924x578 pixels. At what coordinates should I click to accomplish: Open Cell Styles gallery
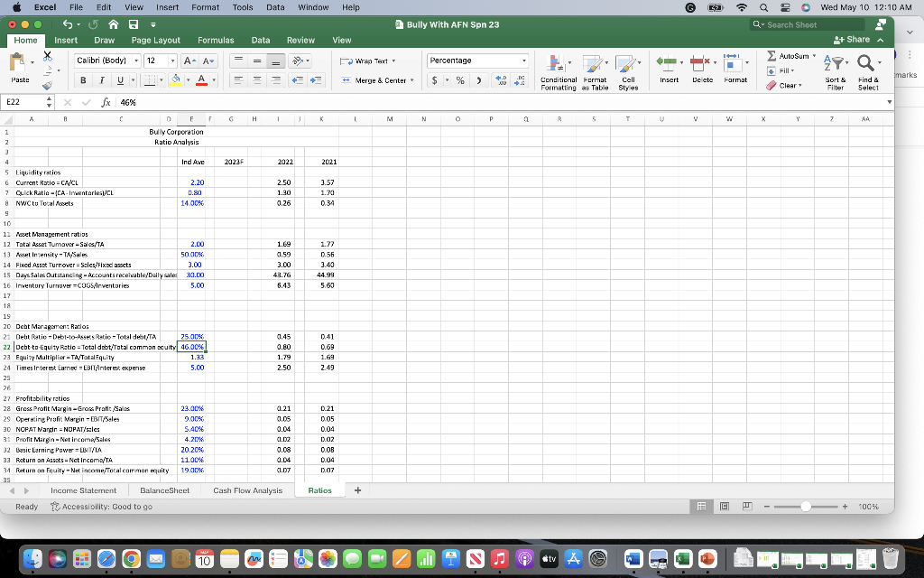628,72
